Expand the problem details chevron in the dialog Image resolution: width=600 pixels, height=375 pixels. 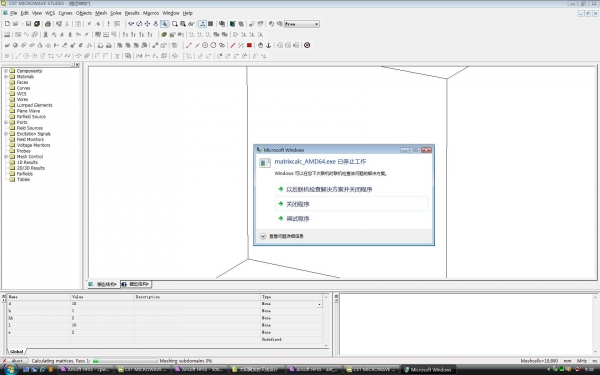pos(263,236)
